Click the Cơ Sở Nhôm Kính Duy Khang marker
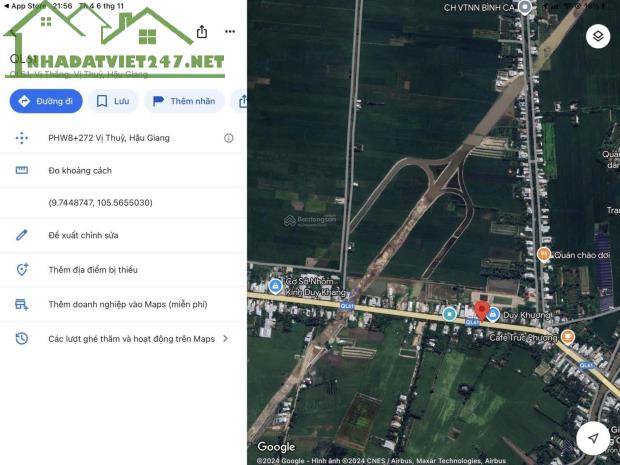This screenshot has height=465, width=620. coord(275,285)
